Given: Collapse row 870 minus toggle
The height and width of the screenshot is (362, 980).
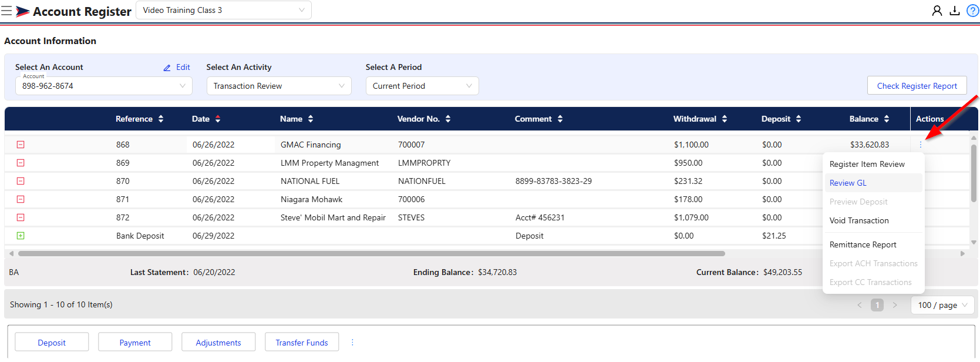Looking at the screenshot, I should pyautogui.click(x=21, y=181).
